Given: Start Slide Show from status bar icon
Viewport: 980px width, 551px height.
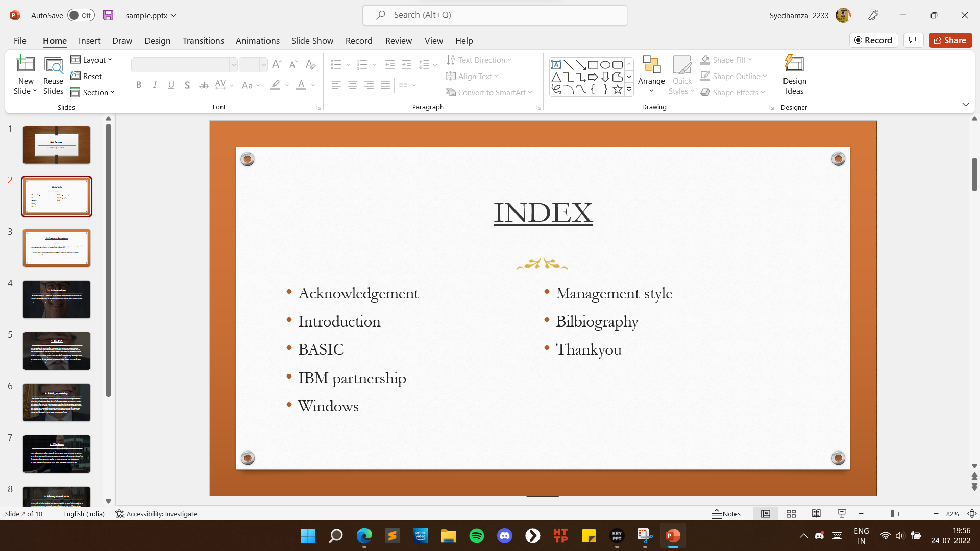Looking at the screenshot, I should click(842, 514).
